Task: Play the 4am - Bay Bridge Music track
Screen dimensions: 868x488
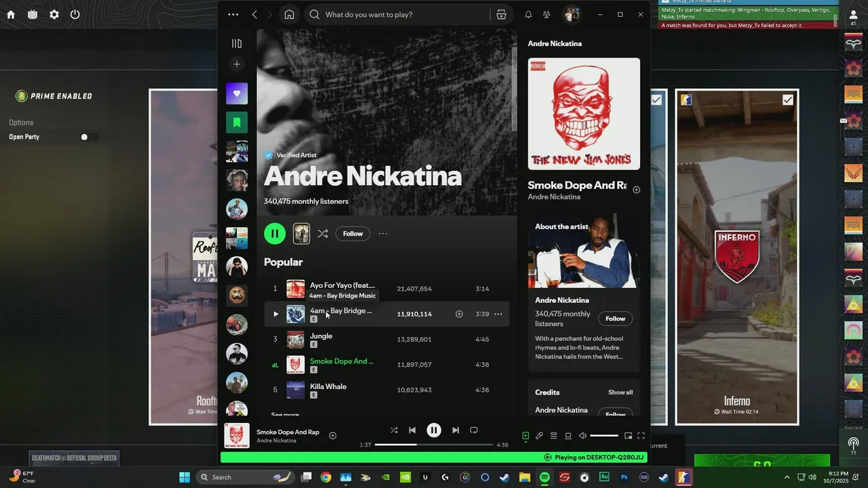Action: point(275,314)
